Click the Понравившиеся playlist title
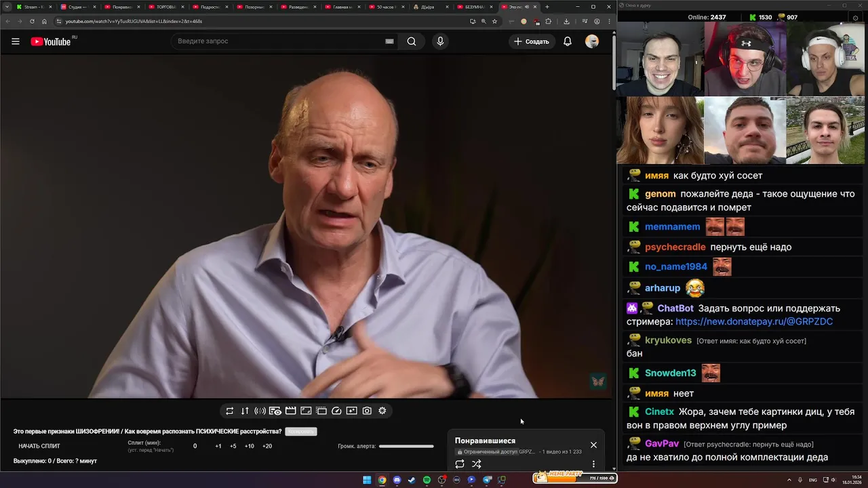 (x=485, y=441)
